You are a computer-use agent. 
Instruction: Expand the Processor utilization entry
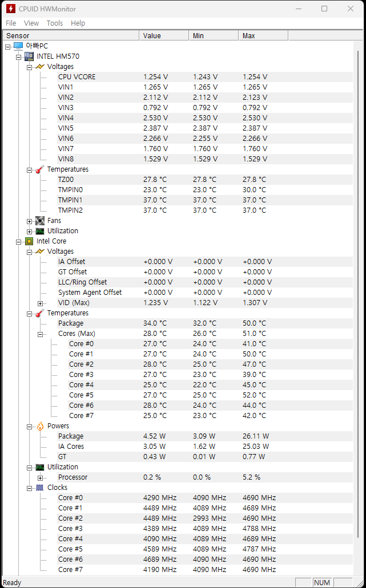click(40, 478)
